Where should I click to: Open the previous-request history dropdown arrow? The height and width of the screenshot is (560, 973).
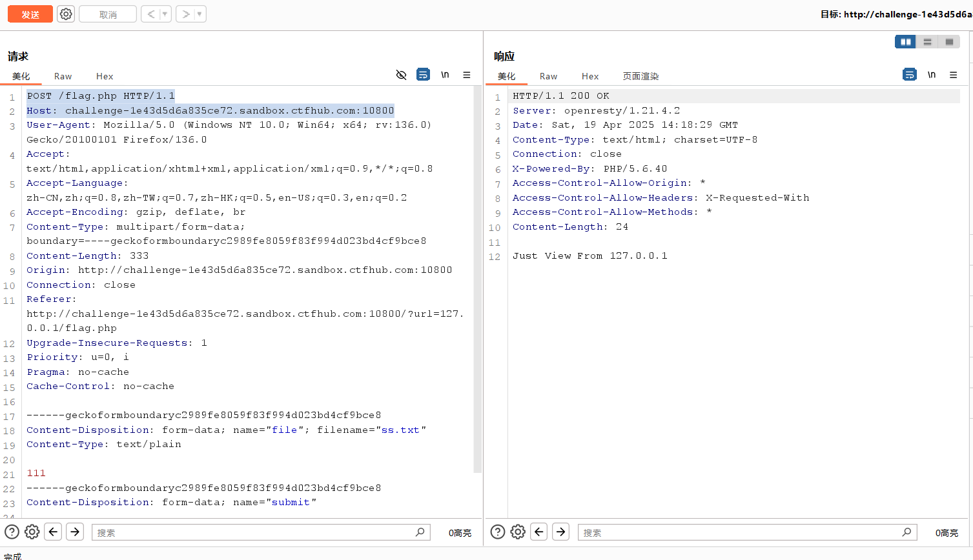[165, 14]
